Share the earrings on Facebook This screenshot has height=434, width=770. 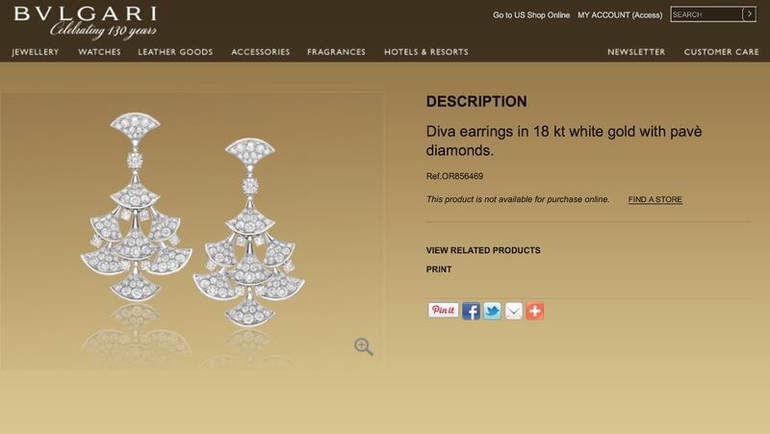click(470, 311)
